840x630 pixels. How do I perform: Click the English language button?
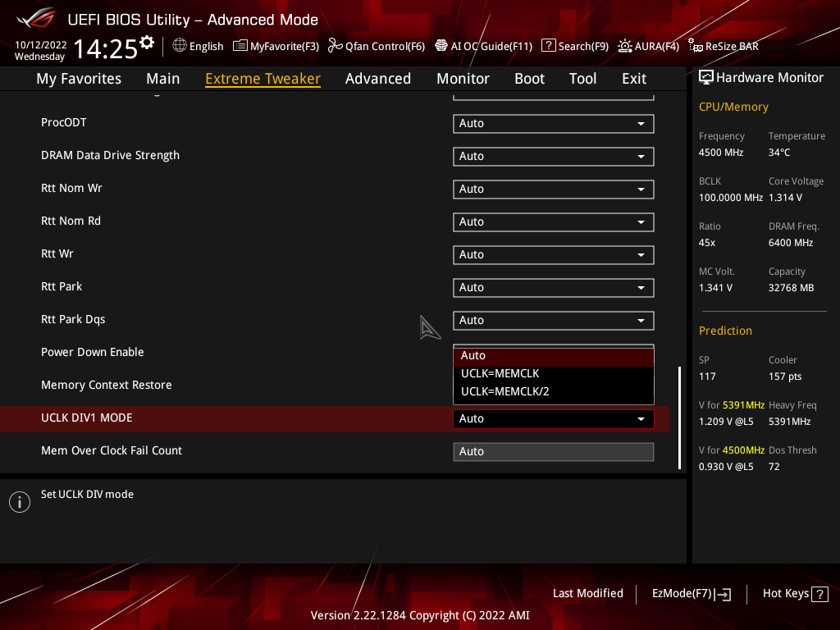tap(206, 46)
